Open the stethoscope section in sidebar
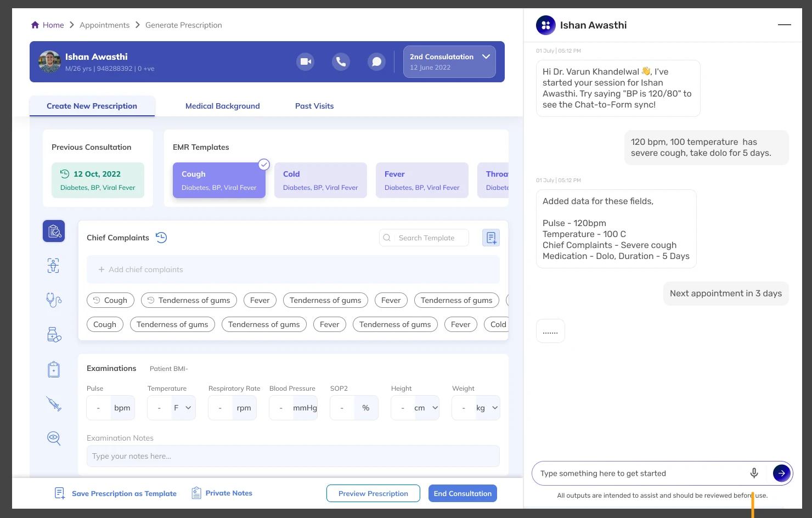 (x=54, y=300)
